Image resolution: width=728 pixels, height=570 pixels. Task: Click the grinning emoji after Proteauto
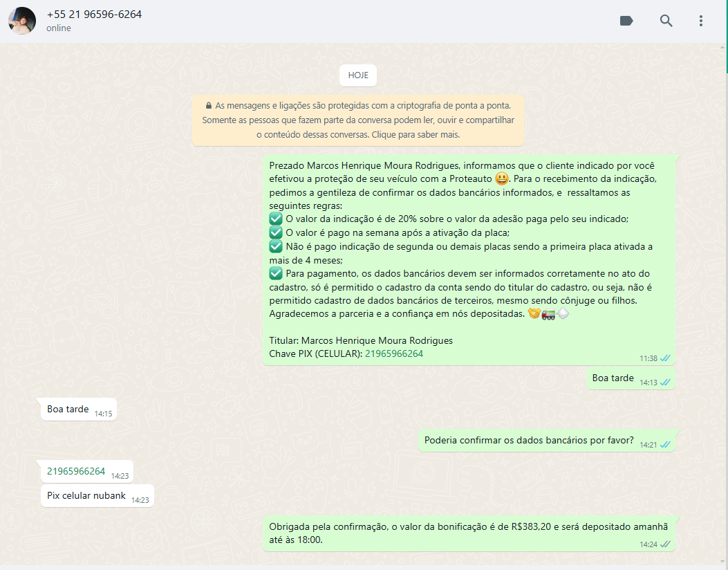pos(502,179)
